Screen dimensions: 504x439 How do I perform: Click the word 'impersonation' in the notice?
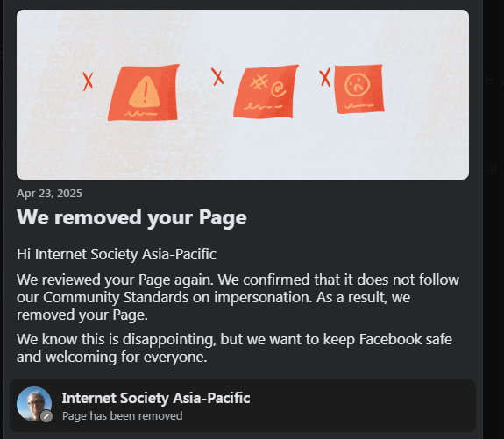click(x=263, y=297)
